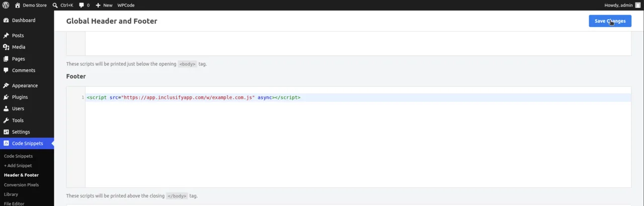Click the async attribute in the script tag
644x206 pixels.
pyautogui.click(x=265, y=97)
